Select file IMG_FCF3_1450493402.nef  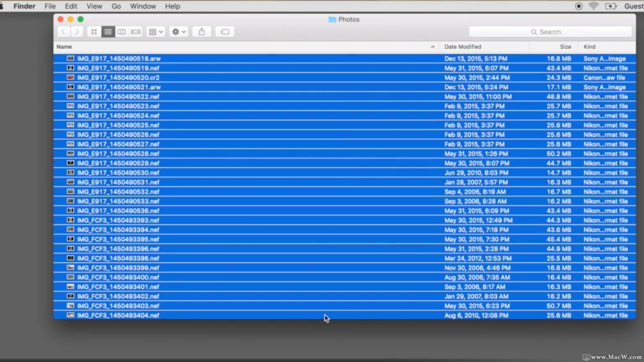coord(344,296)
